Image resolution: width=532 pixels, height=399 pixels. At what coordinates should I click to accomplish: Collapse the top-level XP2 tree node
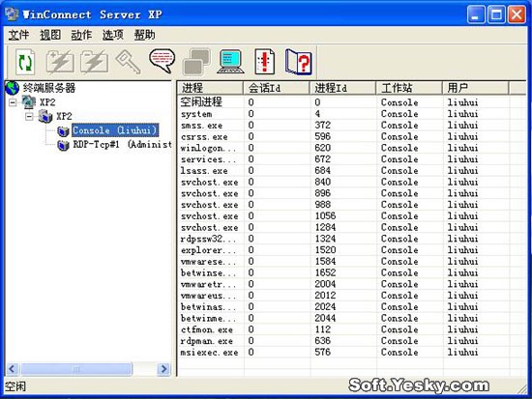[13, 102]
